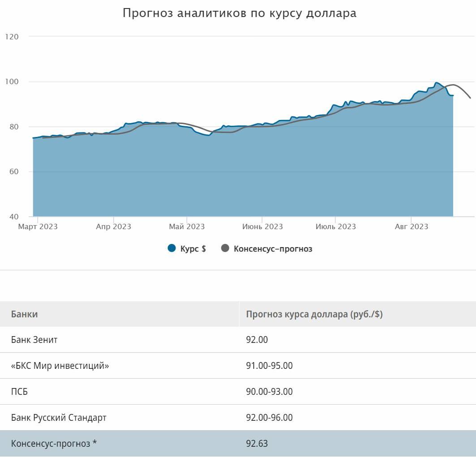Click the 91.00-95.00 forecast value
476x457 pixels.
(x=269, y=366)
